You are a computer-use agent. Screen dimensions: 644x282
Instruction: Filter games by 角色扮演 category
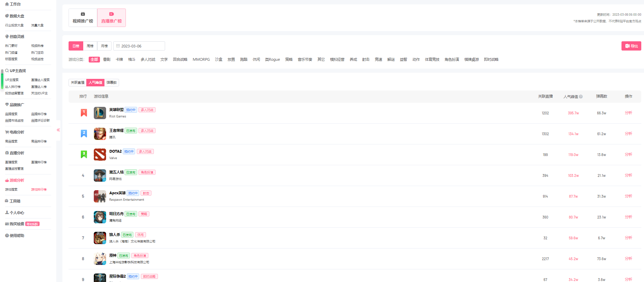coord(452,59)
